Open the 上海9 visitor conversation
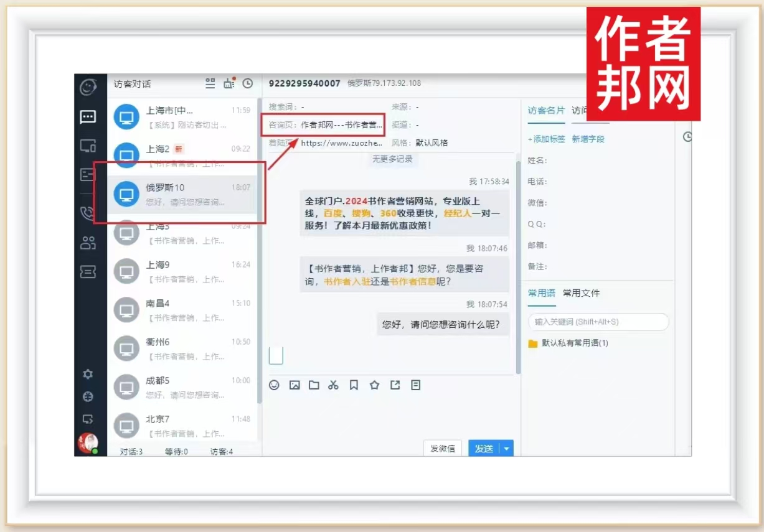This screenshot has width=764, height=532. pyautogui.click(x=184, y=271)
